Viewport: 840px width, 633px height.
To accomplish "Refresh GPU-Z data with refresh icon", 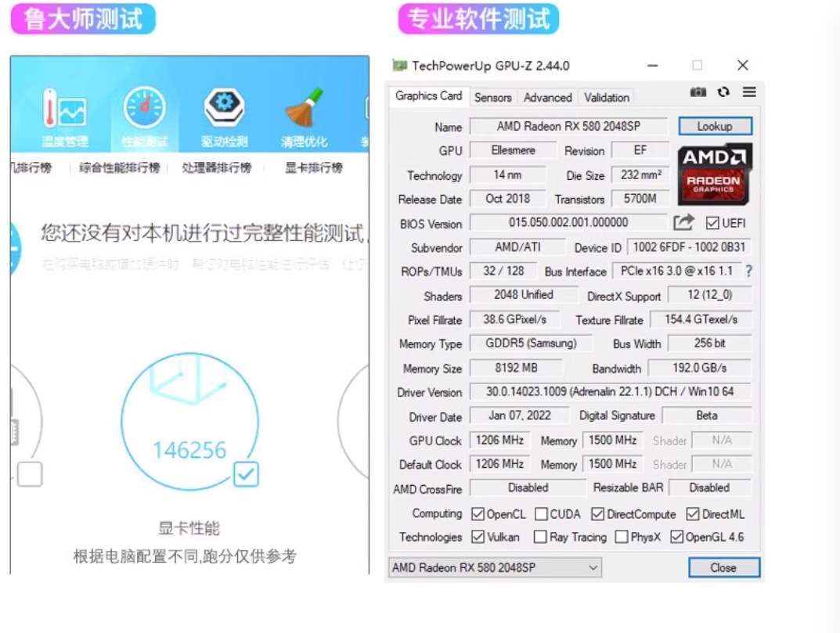I will [724, 92].
